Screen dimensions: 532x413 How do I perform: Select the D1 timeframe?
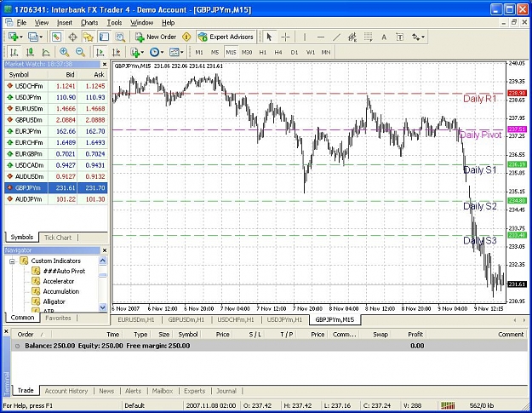(x=295, y=52)
